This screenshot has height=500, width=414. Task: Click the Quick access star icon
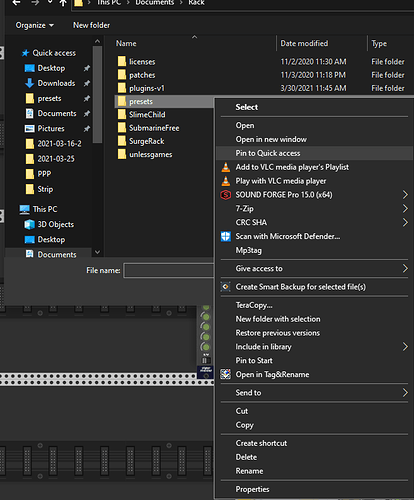pyautogui.click(x=25, y=53)
